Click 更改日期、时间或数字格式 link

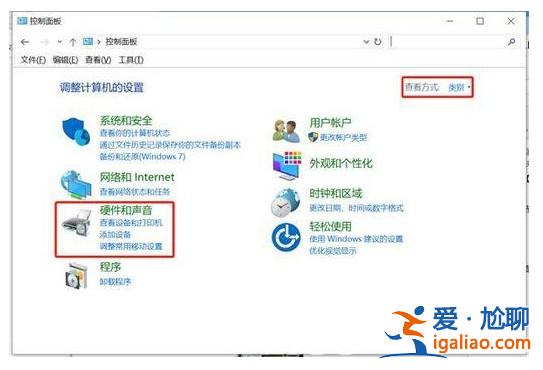click(x=356, y=208)
